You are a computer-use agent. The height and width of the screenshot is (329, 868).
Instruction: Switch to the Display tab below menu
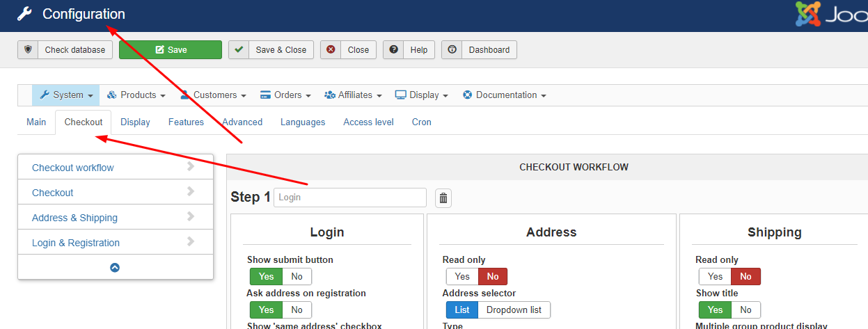135,122
